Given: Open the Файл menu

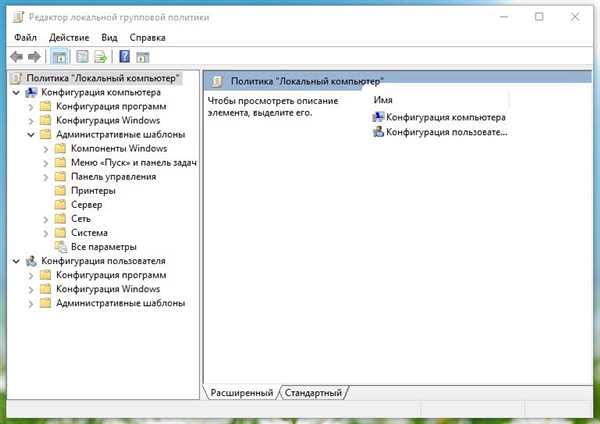Looking at the screenshot, I should pyautogui.click(x=25, y=38).
